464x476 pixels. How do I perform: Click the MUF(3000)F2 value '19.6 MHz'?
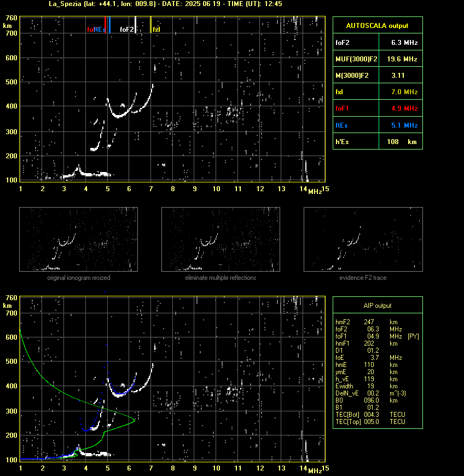[402, 59]
